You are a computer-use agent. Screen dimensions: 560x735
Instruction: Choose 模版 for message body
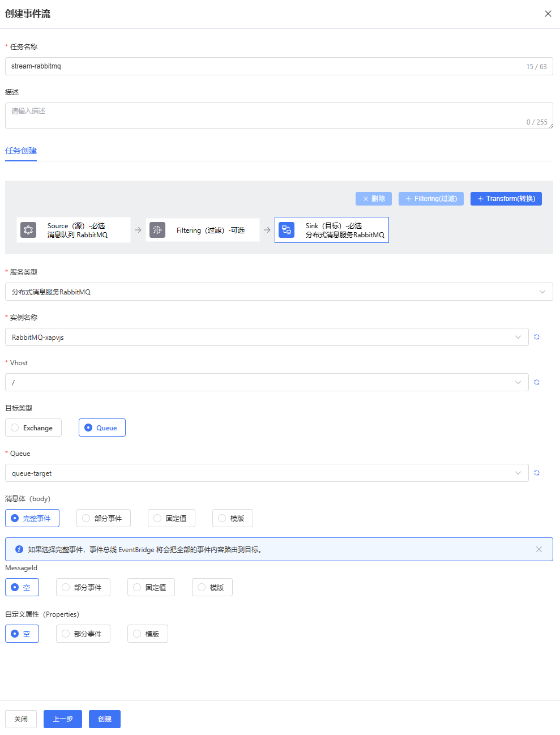(233, 518)
